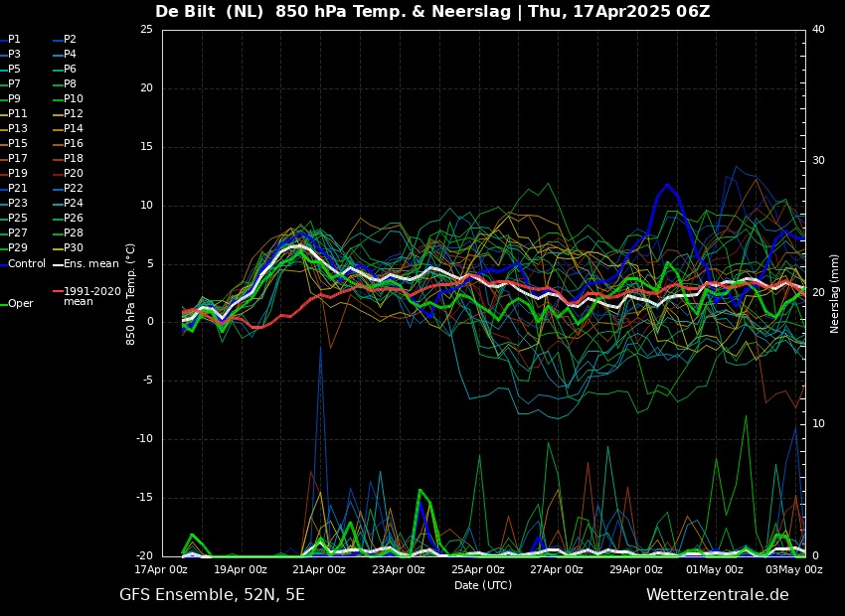The width and height of the screenshot is (845, 616).
Task: Select the P28 legend entry
Action: click(x=69, y=233)
